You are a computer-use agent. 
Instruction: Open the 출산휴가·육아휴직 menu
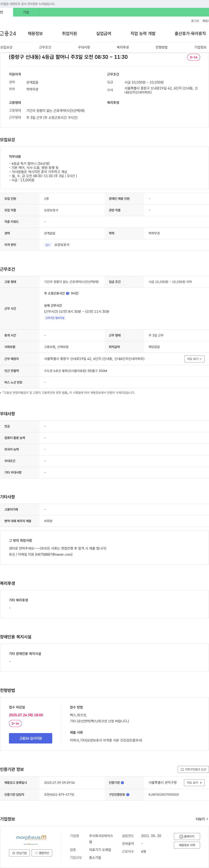(x=190, y=33)
